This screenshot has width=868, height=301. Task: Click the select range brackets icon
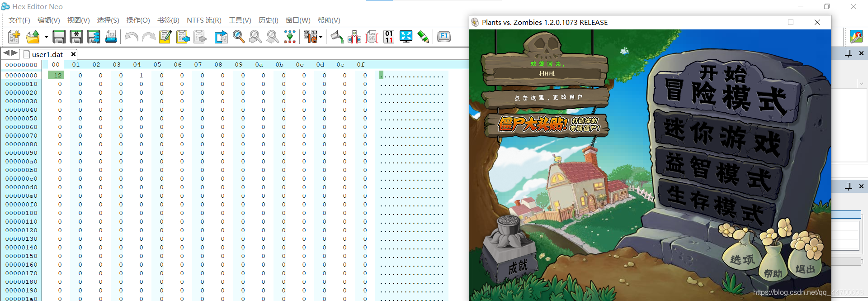354,37
